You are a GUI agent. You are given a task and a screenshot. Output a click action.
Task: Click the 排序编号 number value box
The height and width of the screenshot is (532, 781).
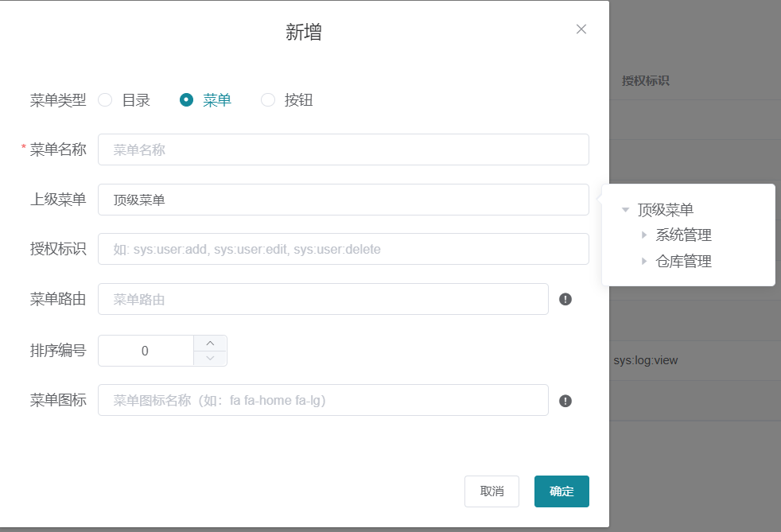click(147, 350)
